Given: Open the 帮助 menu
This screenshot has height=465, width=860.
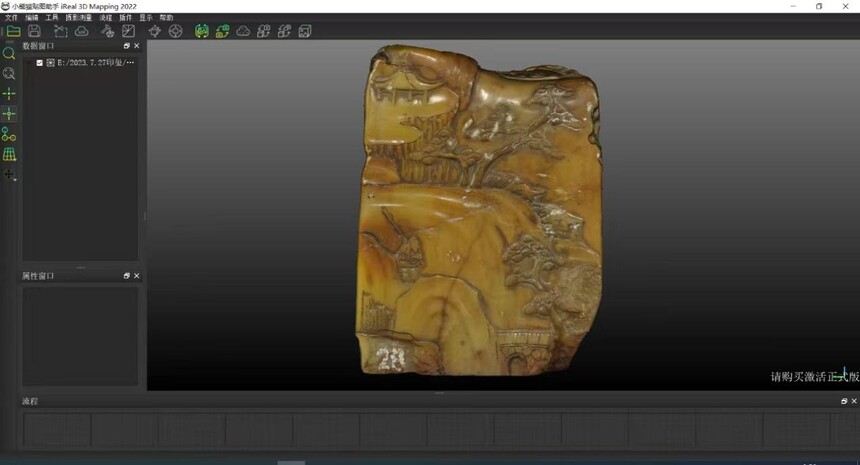Looking at the screenshot, I should click(x=166, y=18).
